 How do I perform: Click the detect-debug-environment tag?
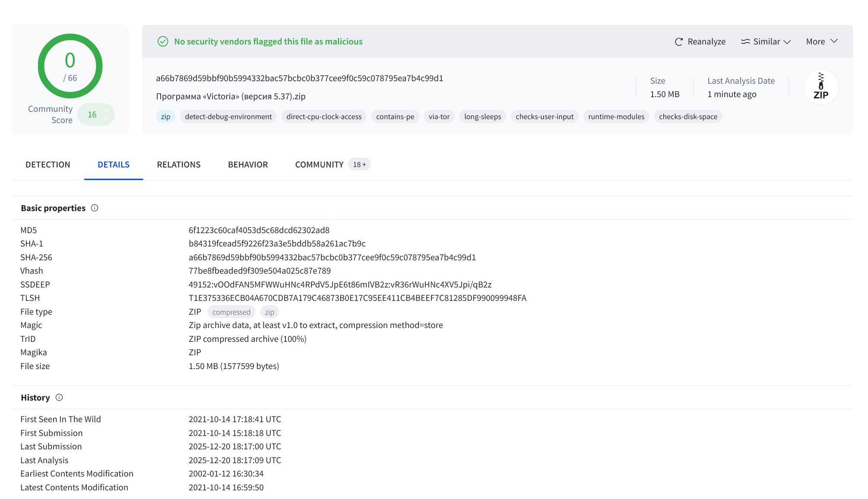click(228, 117)
